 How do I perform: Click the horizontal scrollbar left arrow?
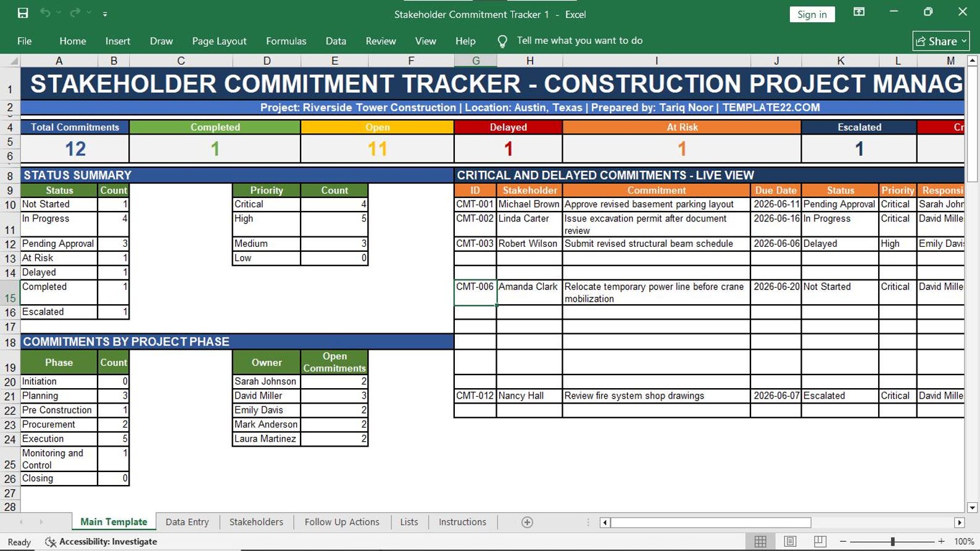coord(605,523)
